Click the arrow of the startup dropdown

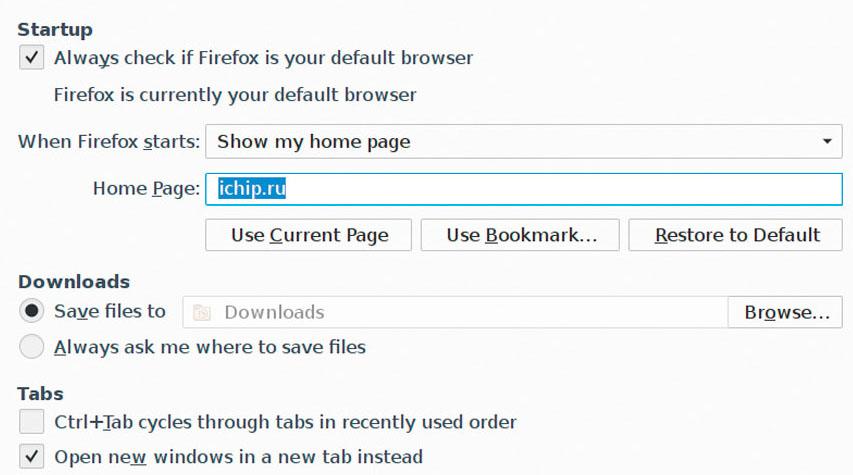(827, 141)
